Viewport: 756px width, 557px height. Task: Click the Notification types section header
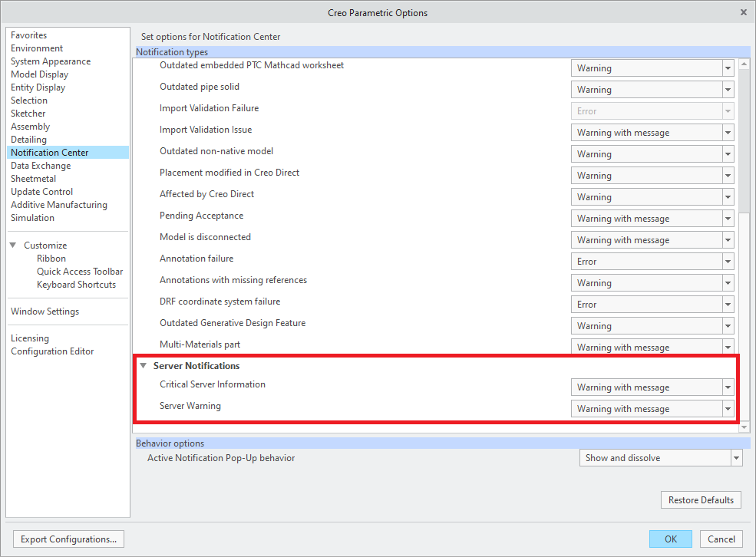443,52
